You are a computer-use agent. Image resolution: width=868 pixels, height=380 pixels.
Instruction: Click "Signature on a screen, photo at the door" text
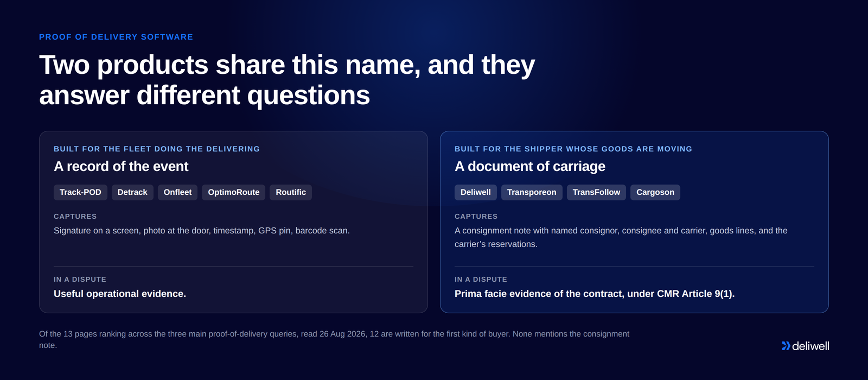(x=202, y=231)
